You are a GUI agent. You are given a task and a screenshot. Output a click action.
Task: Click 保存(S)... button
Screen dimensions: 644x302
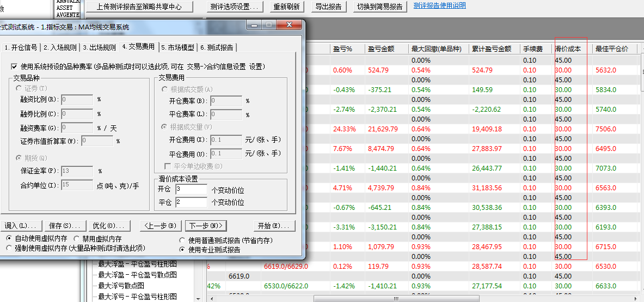point(63,226)
